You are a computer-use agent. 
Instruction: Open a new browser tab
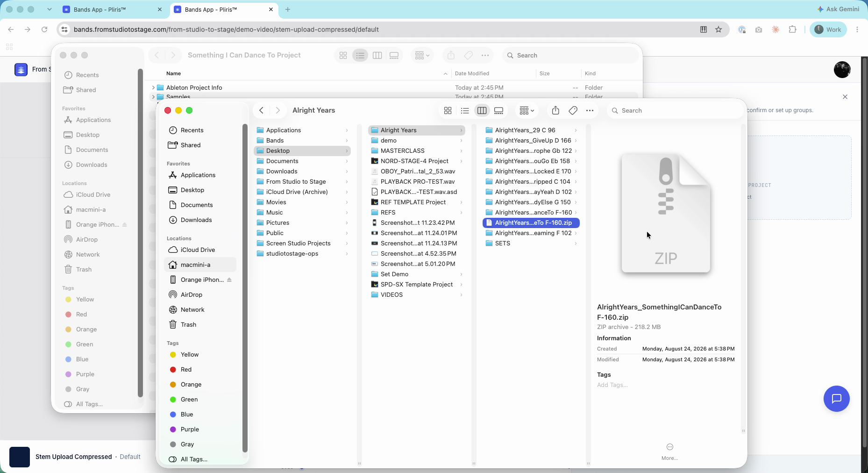288,9
